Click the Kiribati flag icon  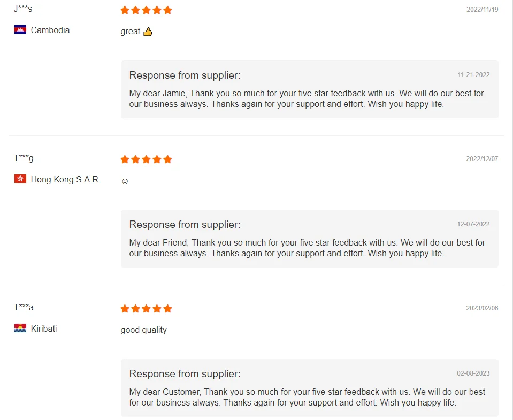(x=20, y=329)
